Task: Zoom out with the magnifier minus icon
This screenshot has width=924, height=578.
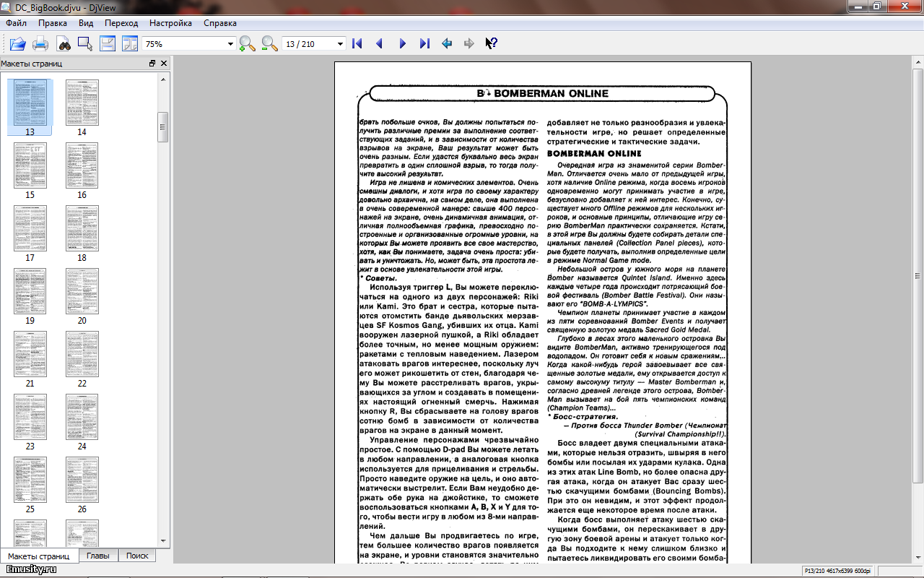Action: (x=269, y=44)
